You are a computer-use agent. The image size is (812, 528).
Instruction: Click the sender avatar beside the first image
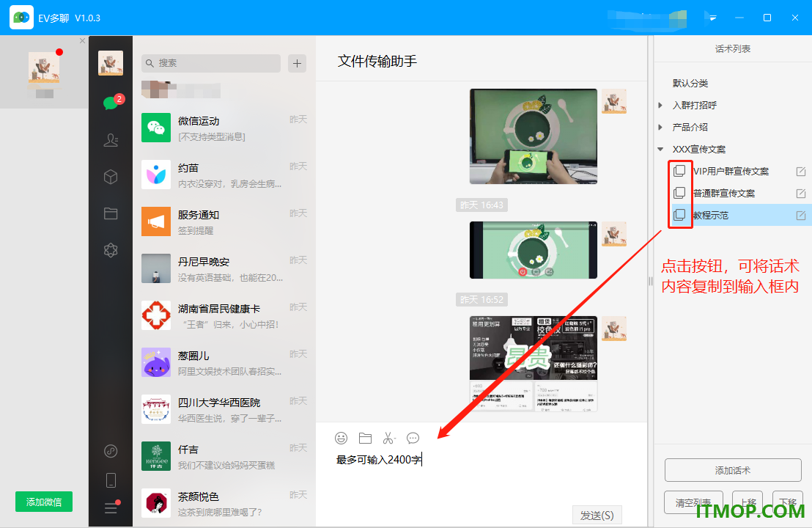coord(614,101)
